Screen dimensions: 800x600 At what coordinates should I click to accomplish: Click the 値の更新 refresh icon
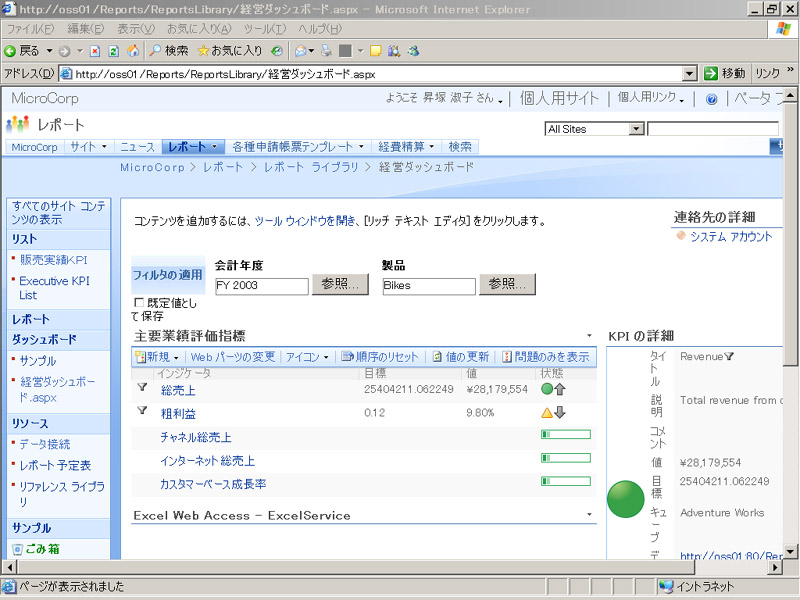437,357
